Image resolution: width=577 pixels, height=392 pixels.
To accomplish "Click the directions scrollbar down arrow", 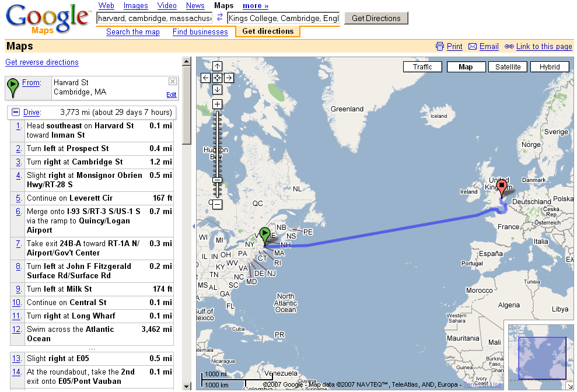I will 187,386.
